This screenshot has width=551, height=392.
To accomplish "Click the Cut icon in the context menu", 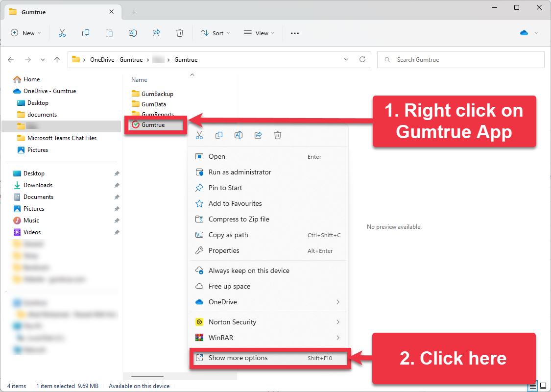I will pos(199,135).
